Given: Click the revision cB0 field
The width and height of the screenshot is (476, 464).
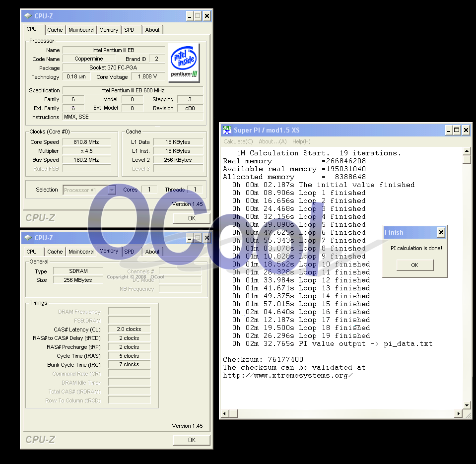Looking at the screenshot, I should (190, 108).
